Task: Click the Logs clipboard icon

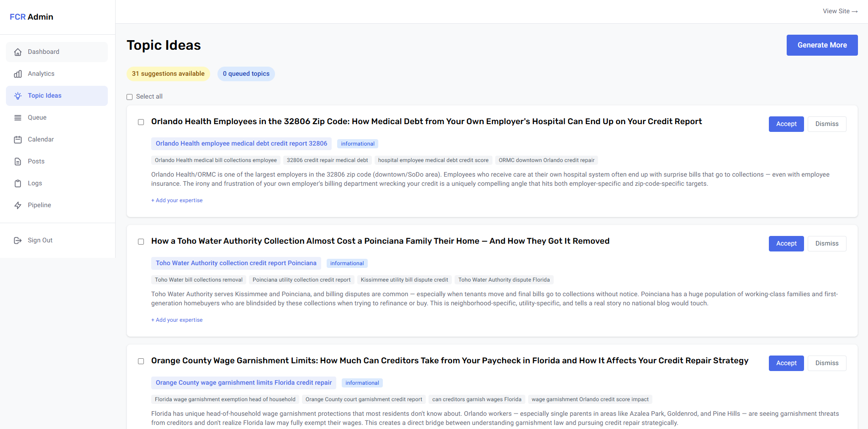Action: click(x=18, y=183)
